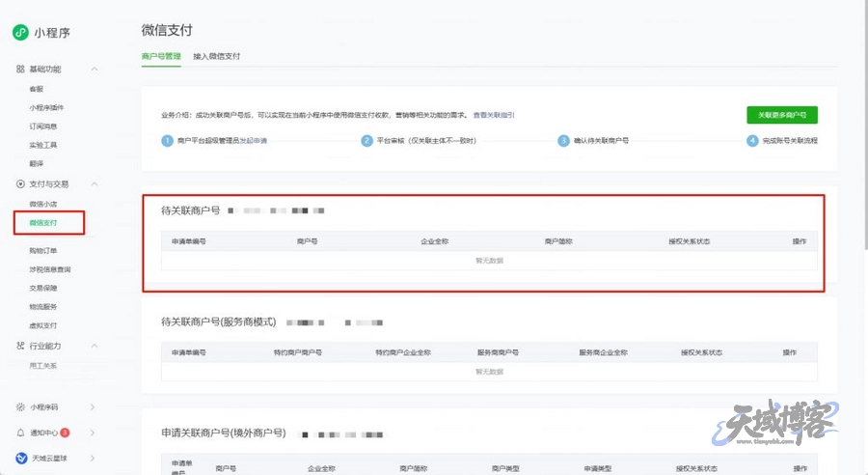The width and height of the screenshot is (868, 475).
Task: Click 服务商企业全称 column header
Action: pos(604,352)
